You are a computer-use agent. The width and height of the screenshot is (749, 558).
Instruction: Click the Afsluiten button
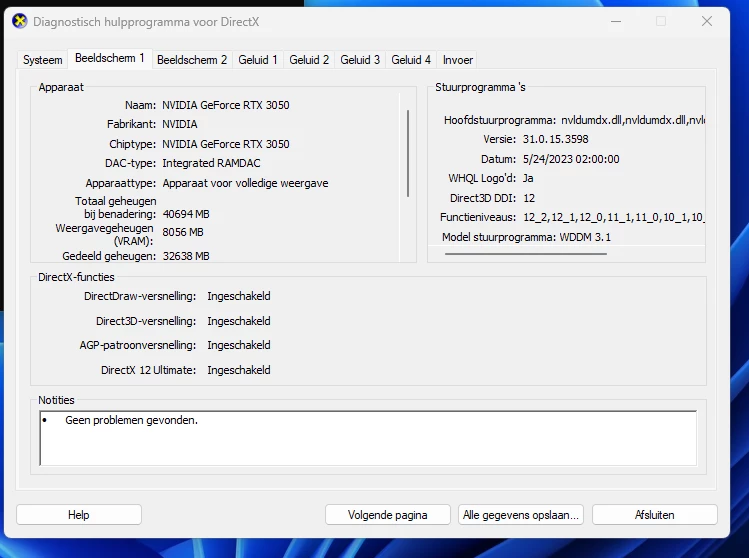(x=654, y=515)
